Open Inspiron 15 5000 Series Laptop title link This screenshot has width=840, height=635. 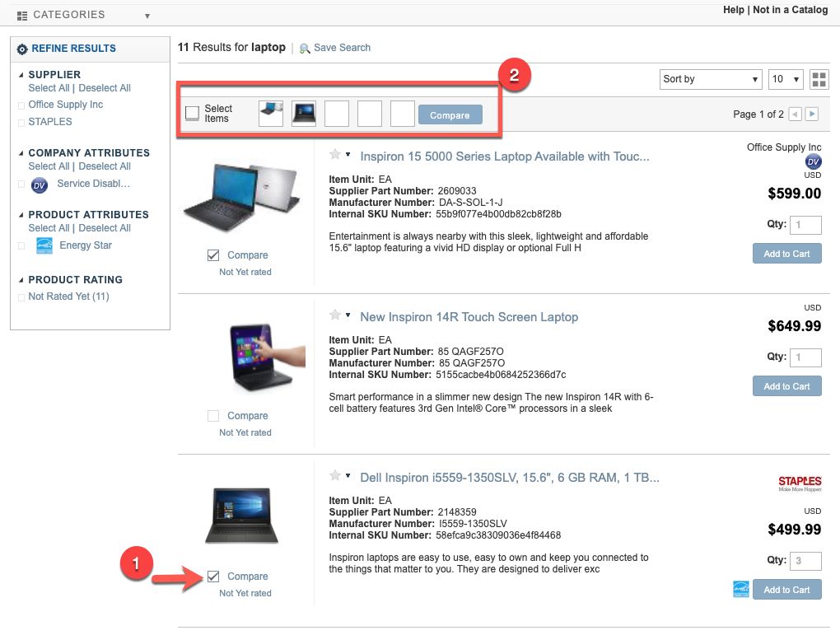pyautogui.click(x=505, y=156)
